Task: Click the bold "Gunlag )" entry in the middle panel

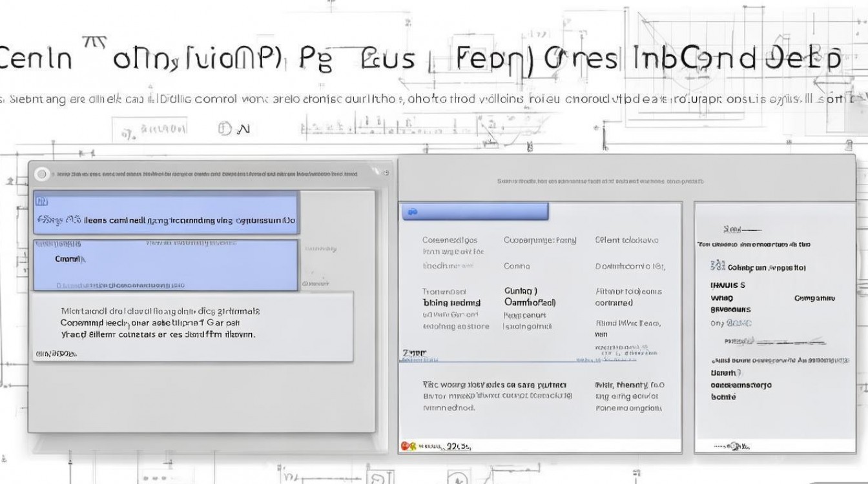Action: coord(521,291)
